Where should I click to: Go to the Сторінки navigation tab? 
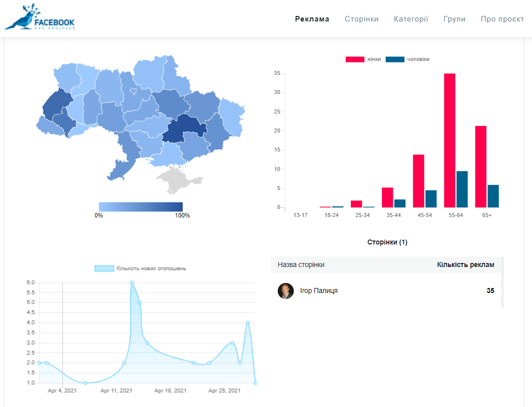click(x=361, y=19)
